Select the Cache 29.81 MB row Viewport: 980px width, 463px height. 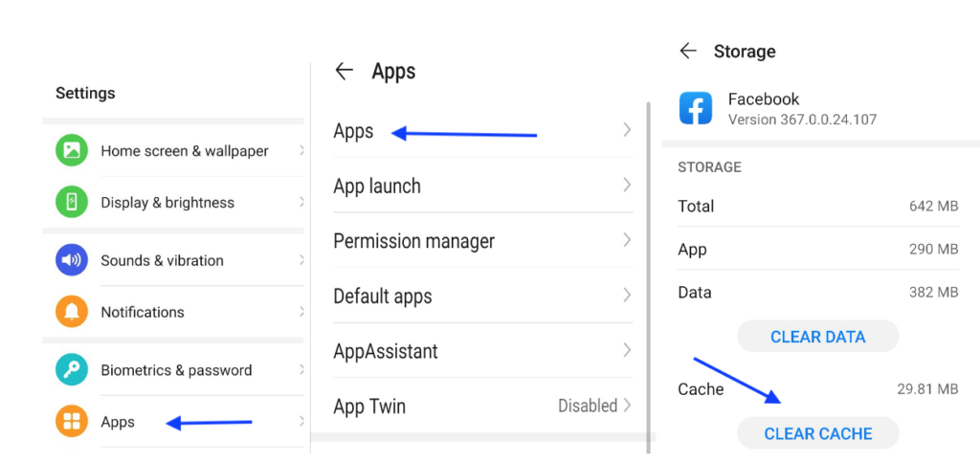818,389
